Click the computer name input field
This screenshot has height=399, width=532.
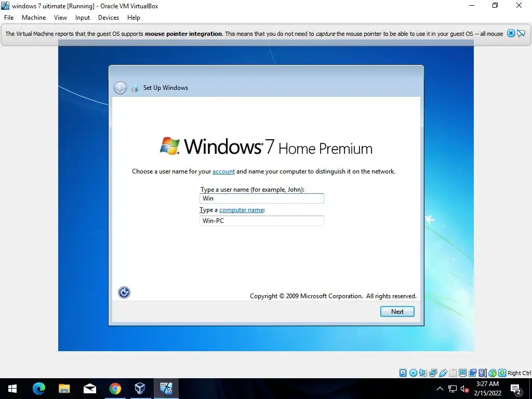coord(262,220)
